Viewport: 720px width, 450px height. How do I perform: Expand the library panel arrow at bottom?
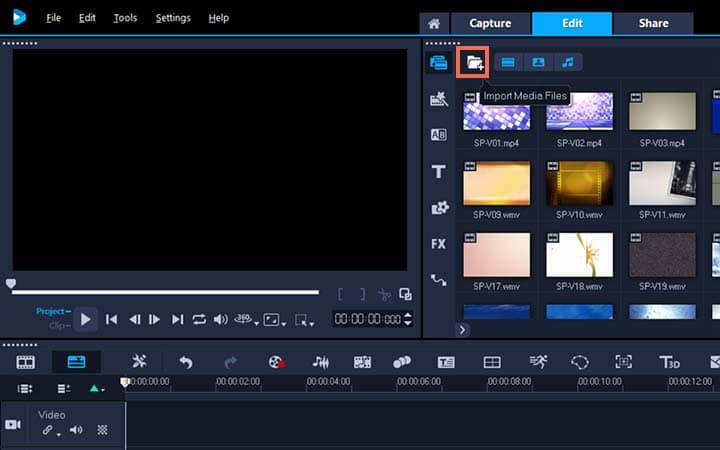[462, 329]
